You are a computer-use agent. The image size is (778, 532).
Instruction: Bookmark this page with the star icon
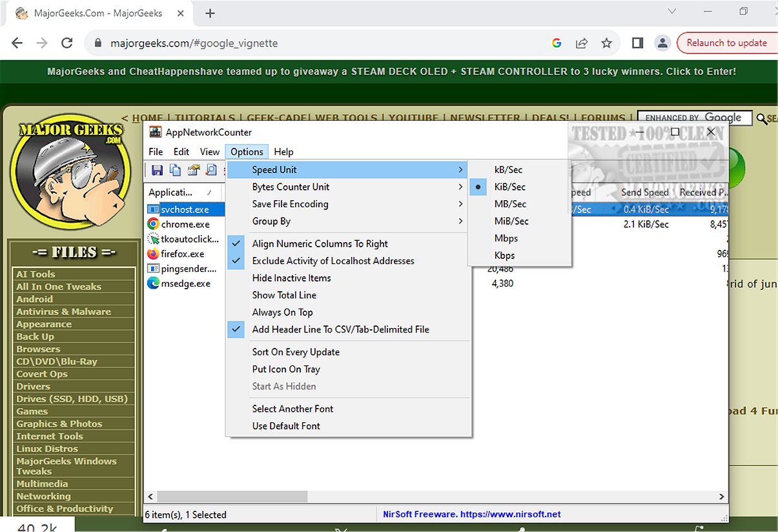[606, 43]
